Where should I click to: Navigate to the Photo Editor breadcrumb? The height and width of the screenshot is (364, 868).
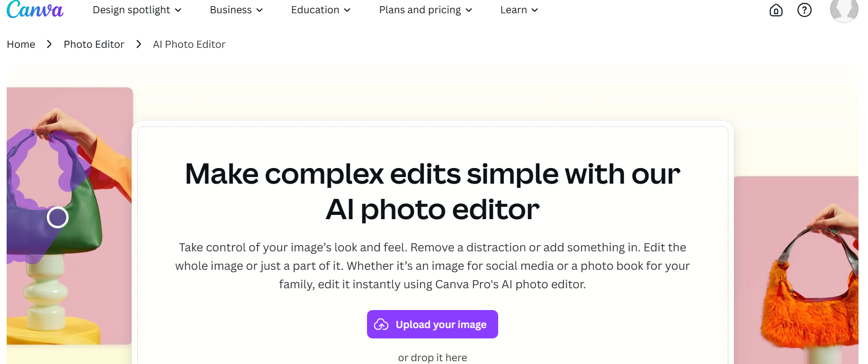point(94,44)
